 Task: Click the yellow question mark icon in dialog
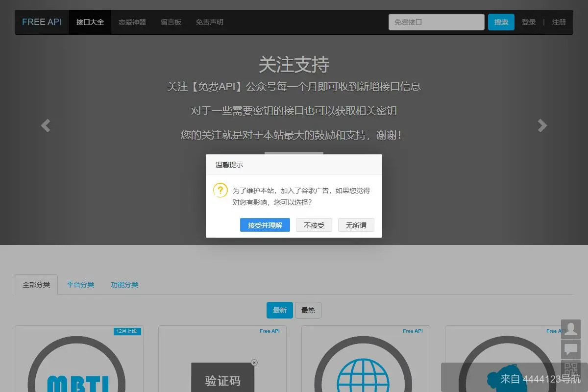point(220,191)
